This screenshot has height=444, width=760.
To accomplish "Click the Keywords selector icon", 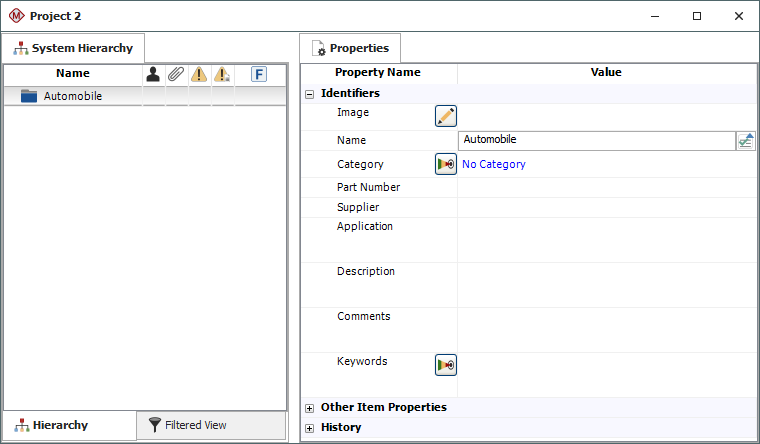I will click(x=446, y=365).
